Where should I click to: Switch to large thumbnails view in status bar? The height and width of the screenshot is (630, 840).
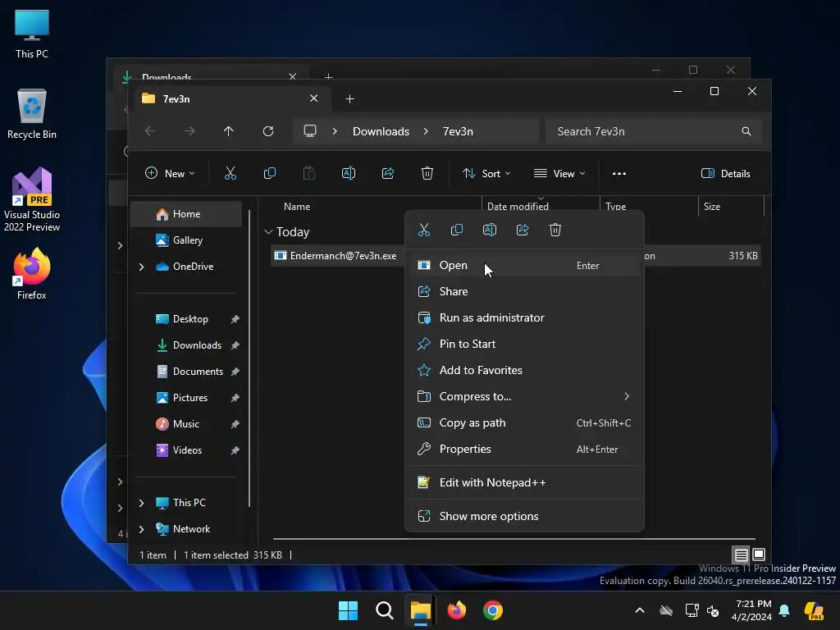point(759,555)
